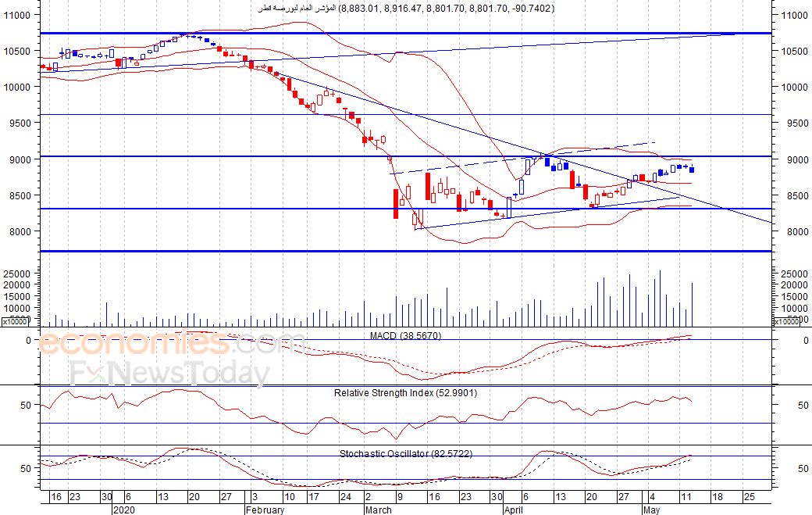Click the tallest volume bar in early May
The height and width of the screenshot is (515, 812).
pos(660,299)
